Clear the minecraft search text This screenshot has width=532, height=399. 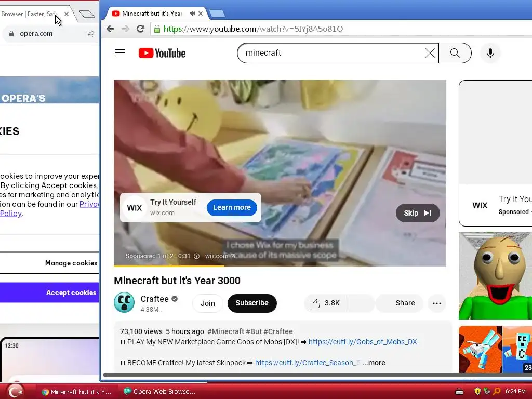pos(430,53)
